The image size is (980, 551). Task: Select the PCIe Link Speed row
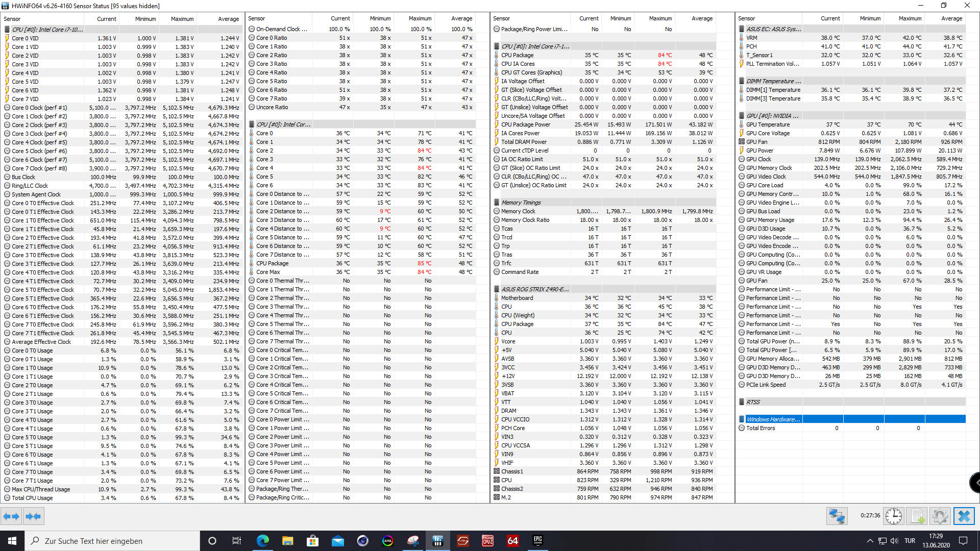[x=851, y=385]
